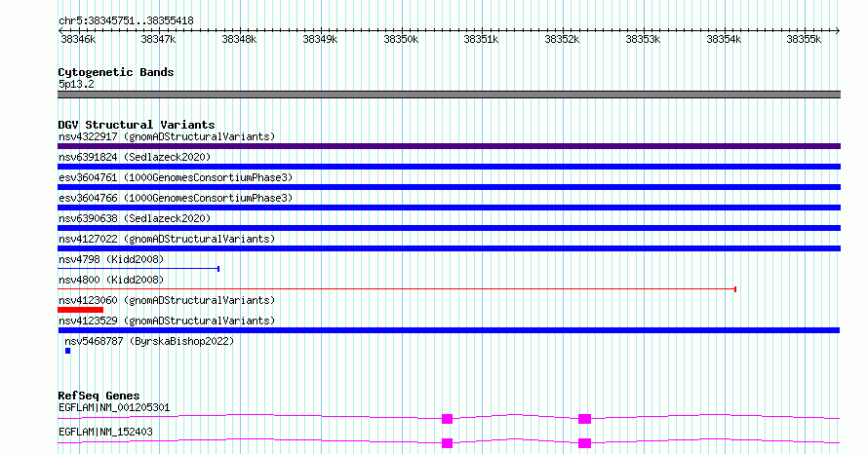Image resolution: width=868 pixels, height=454 pixels.
Task: Open the EGFLAM|NM_152403 transcript label
Action: (105, 432)
